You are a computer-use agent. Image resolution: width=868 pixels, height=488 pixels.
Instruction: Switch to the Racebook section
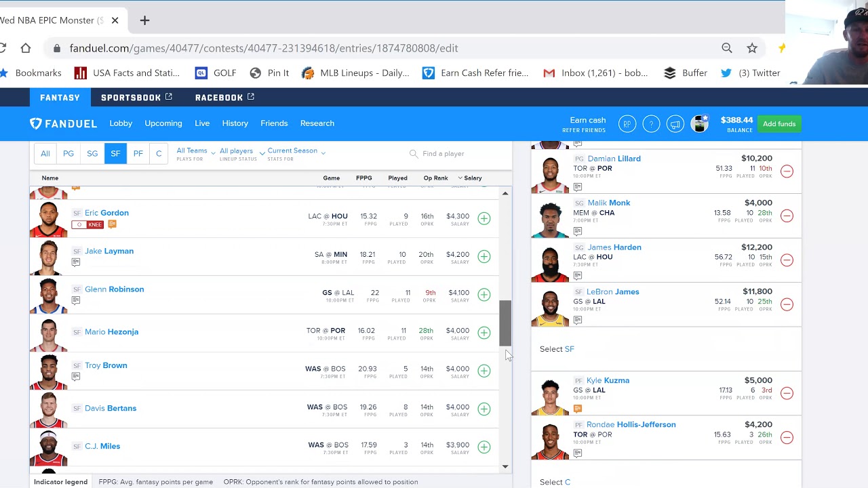(x=224, y=98)
